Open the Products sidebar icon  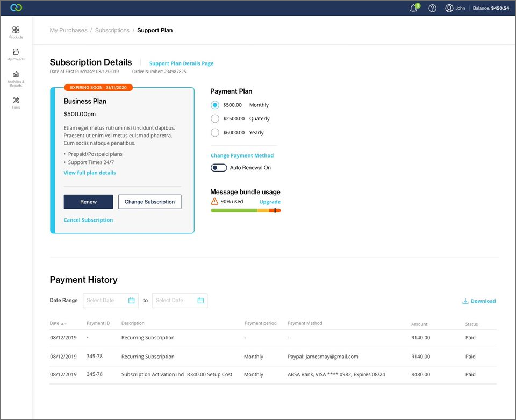pos(16,31)
